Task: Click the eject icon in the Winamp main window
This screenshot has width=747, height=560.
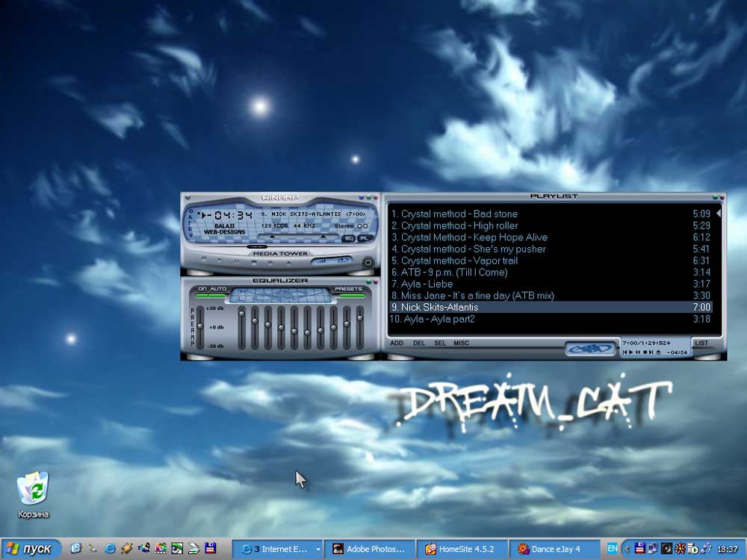Action: (x=288, y=262)
